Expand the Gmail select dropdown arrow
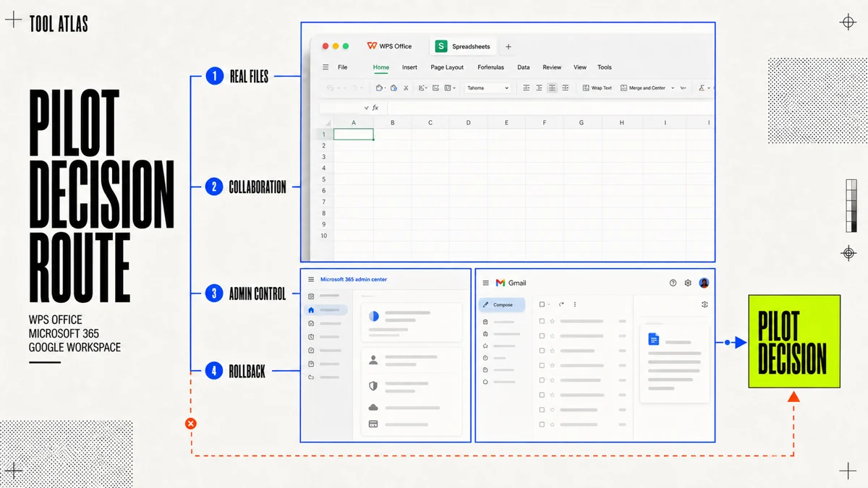This screenshot has height=488, width=868. 549,304
